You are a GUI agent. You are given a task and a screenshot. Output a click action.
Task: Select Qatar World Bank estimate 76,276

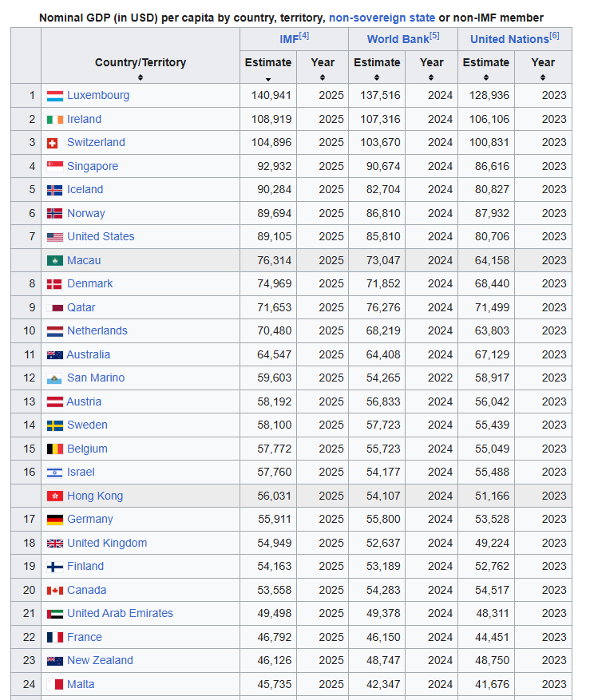pos(383,307)
